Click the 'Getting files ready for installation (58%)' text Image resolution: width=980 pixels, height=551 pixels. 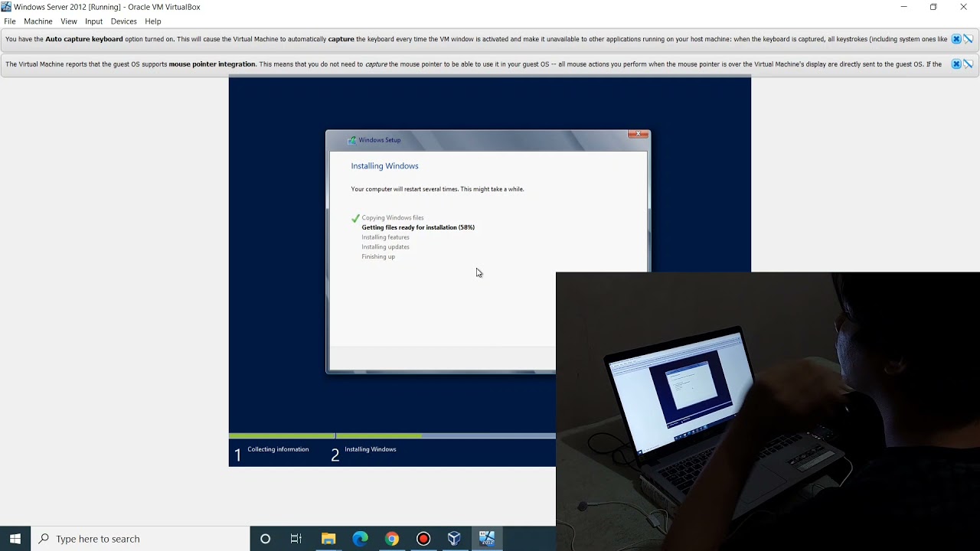[x=418, y=227]
